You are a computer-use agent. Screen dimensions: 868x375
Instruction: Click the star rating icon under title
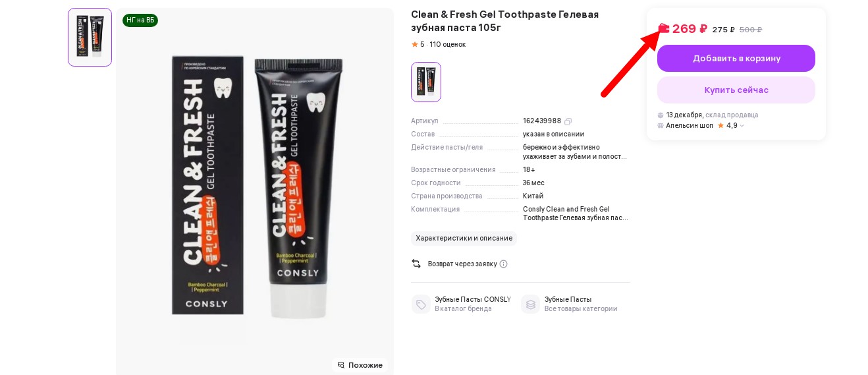click(x=414, y=45)
